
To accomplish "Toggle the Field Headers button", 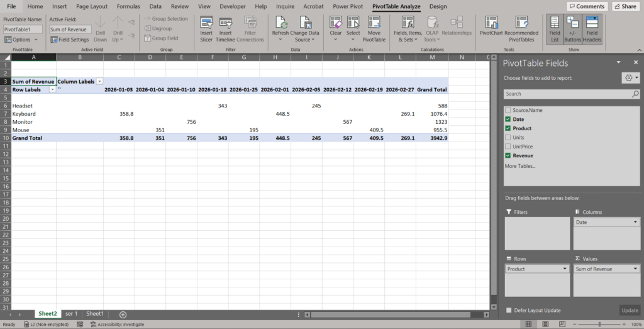I will point(592,28).
